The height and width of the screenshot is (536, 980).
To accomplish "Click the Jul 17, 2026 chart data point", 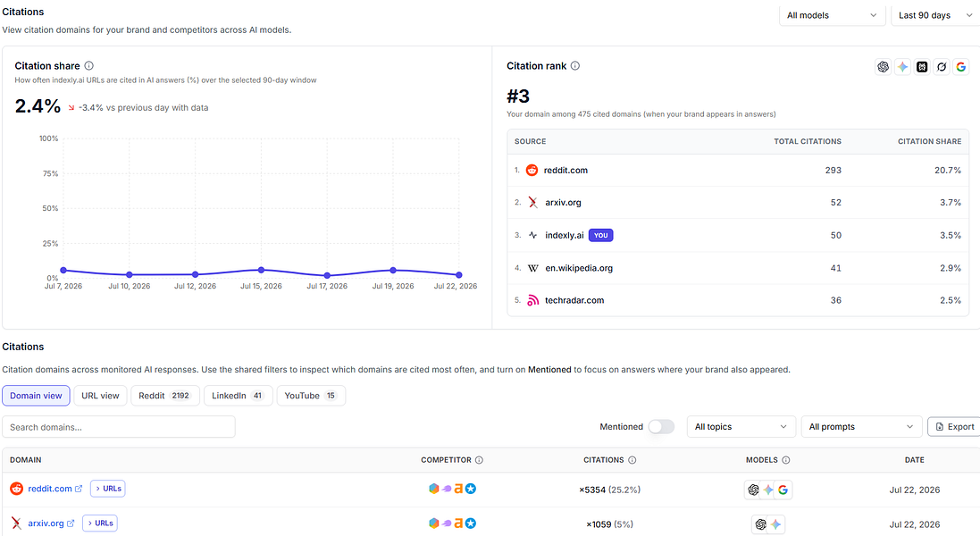I will [x=327, y=275].
